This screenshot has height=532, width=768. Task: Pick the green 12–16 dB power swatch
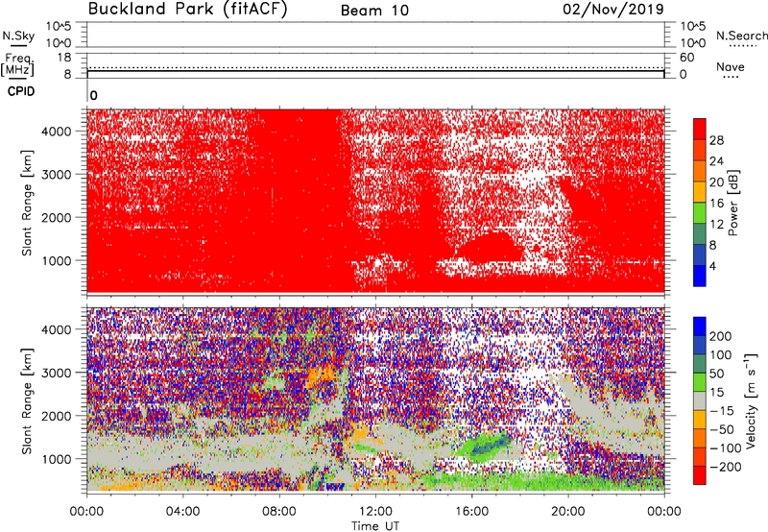click(700, 213)
